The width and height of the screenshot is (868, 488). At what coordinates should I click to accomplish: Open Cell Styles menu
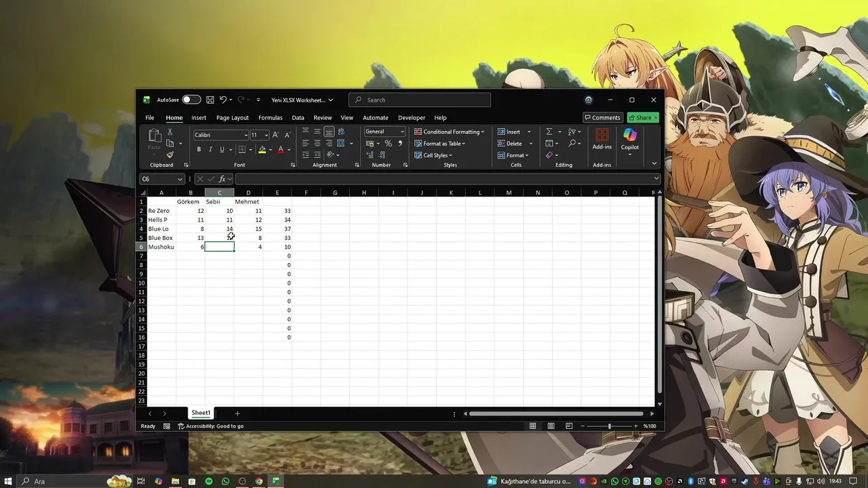click(433, 155)
